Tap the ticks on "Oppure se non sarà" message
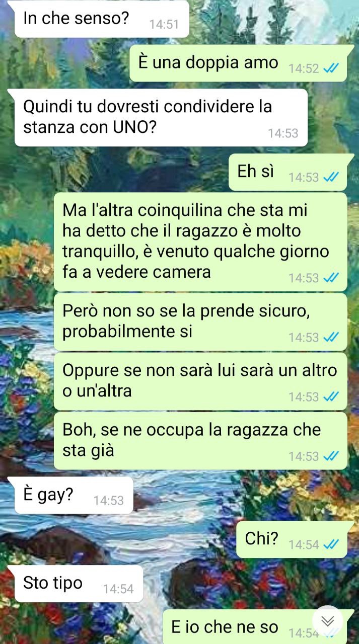The height and width of the screenshot is (644, 359). coord(331,397)
